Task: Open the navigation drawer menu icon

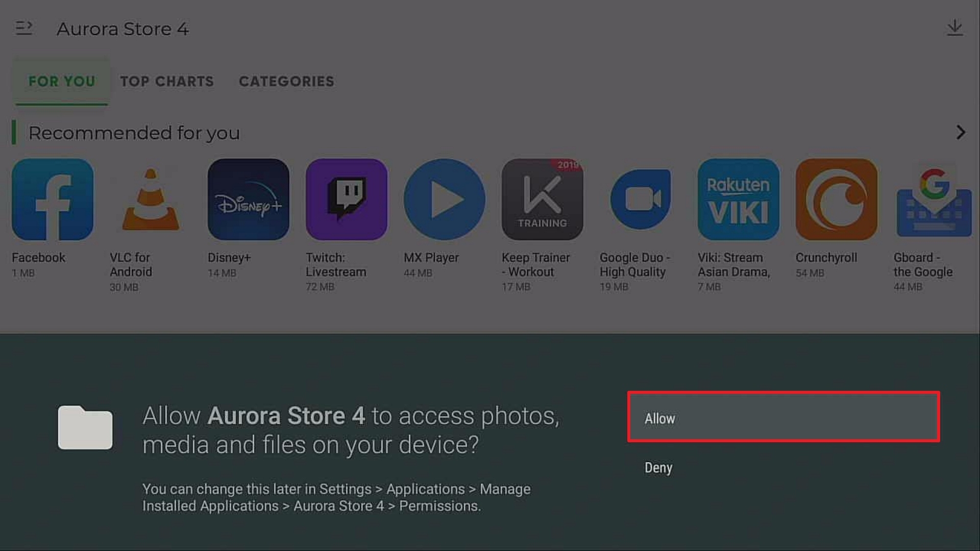Action: (x=24, y=28)
